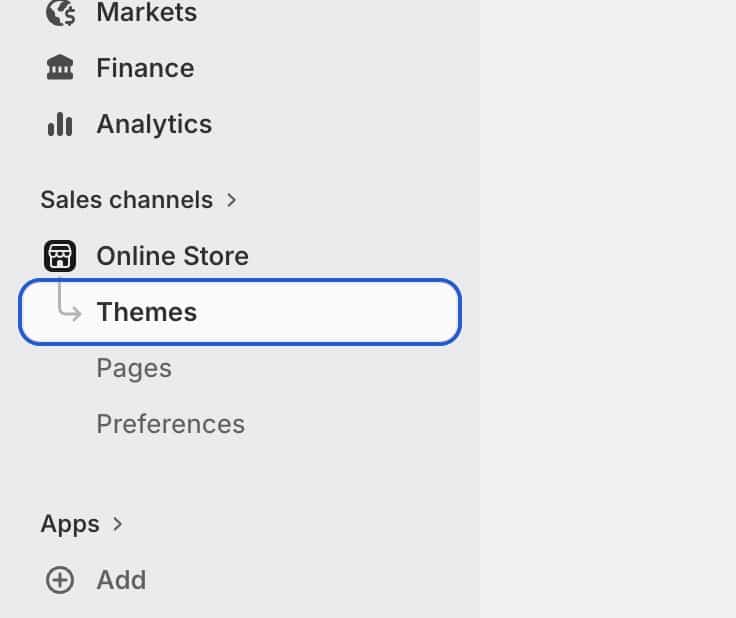The image size is (736, 618).
Task: Expand the Sales channels chevron
Action: point(232,200)
